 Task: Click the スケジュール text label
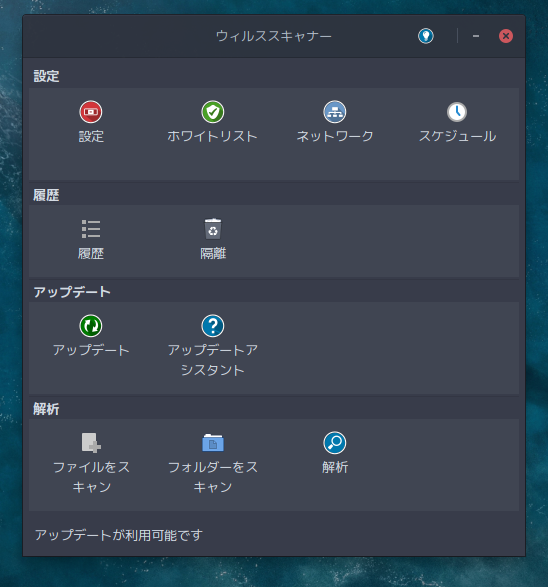457,136
